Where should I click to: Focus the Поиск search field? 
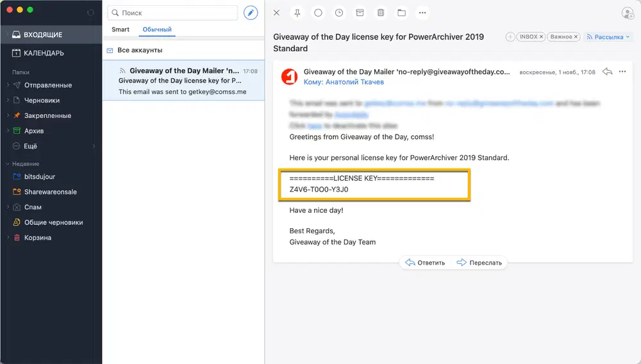(x=172, y=13)
